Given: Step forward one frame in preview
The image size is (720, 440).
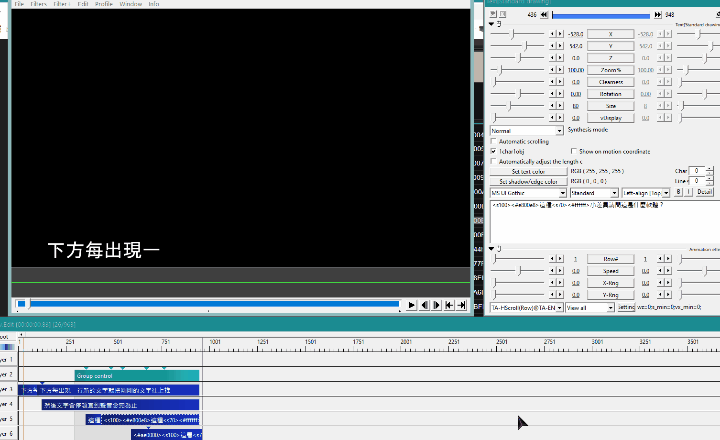Looking at the screenshot, I should click(x=437, y=305).
